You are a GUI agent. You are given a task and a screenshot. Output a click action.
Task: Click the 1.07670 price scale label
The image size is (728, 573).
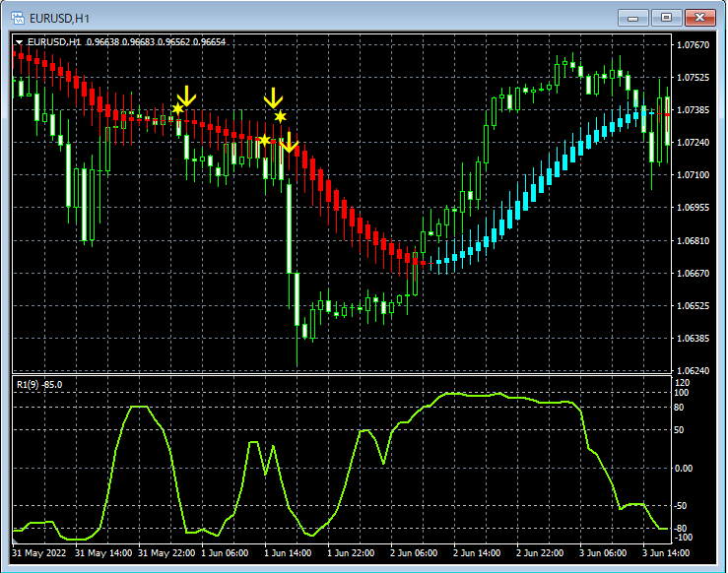[694, 45]
